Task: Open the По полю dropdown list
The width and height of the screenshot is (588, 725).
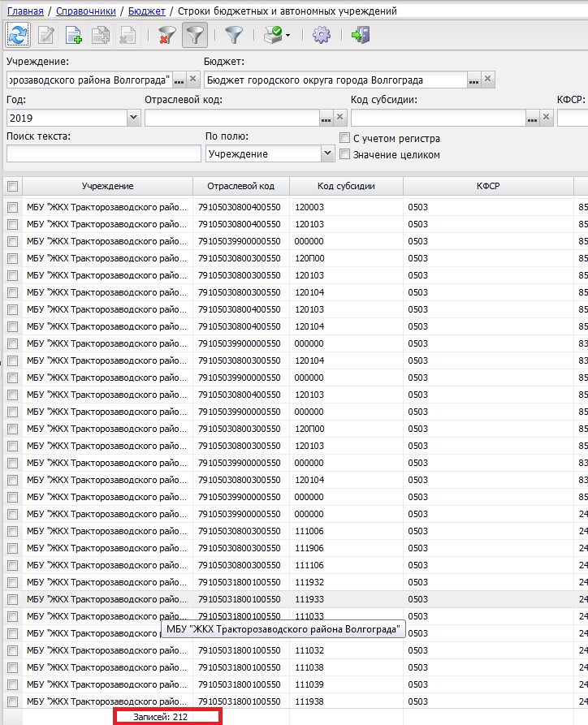Action: (x=327, y=153)
